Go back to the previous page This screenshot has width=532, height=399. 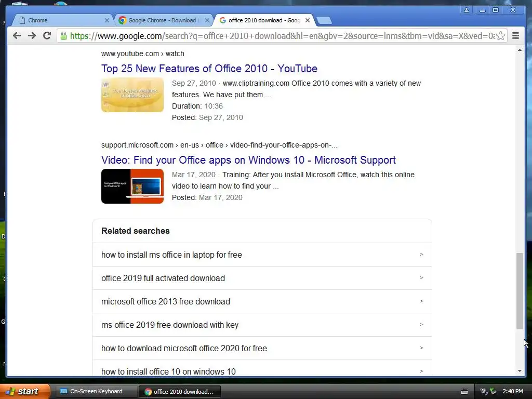[17, 36]
